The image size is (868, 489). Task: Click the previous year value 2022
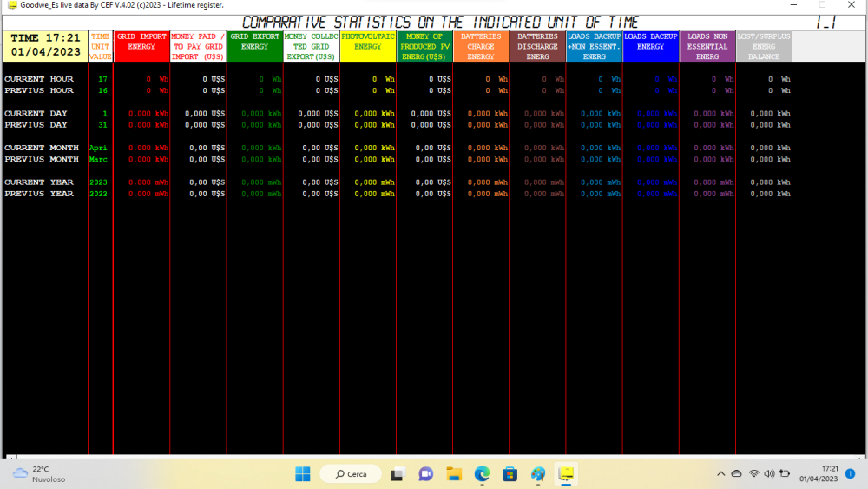pos(98,194)
